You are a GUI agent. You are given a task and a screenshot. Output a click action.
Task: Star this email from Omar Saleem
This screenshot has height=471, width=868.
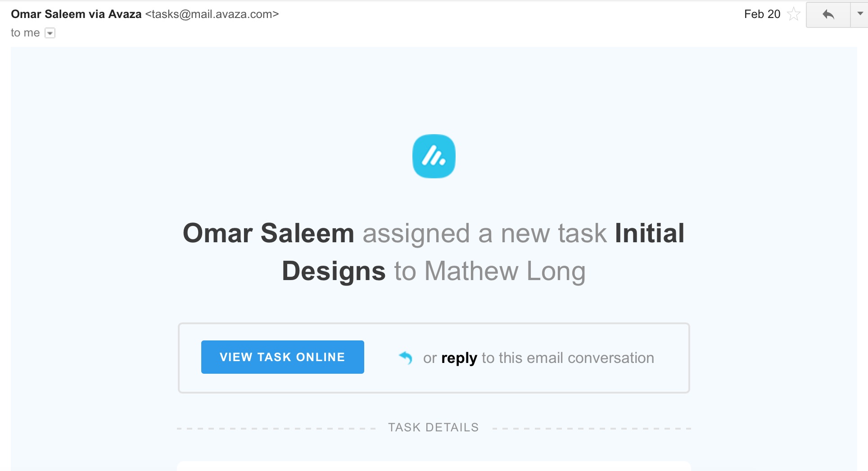[793, 14]
